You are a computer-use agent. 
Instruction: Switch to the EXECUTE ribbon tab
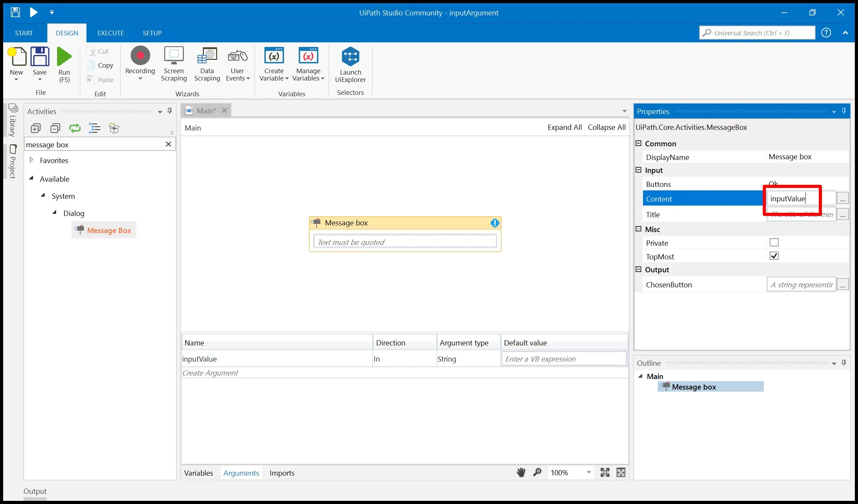pyautogui.click(x=111, y=33)
